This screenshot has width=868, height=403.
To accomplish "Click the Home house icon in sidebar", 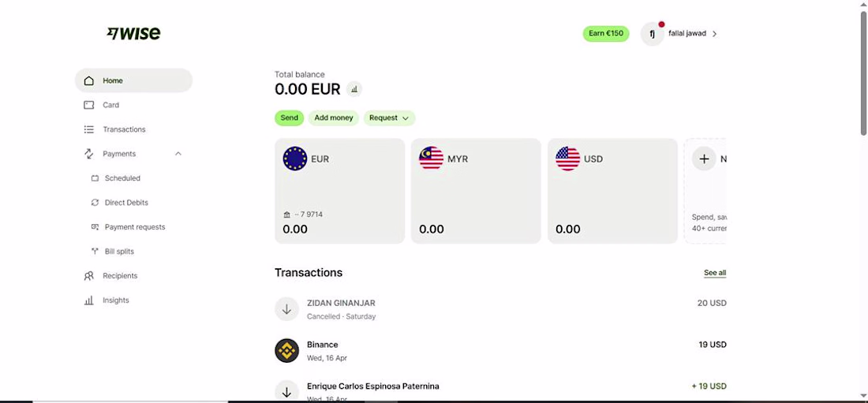I will coord(88,80).
